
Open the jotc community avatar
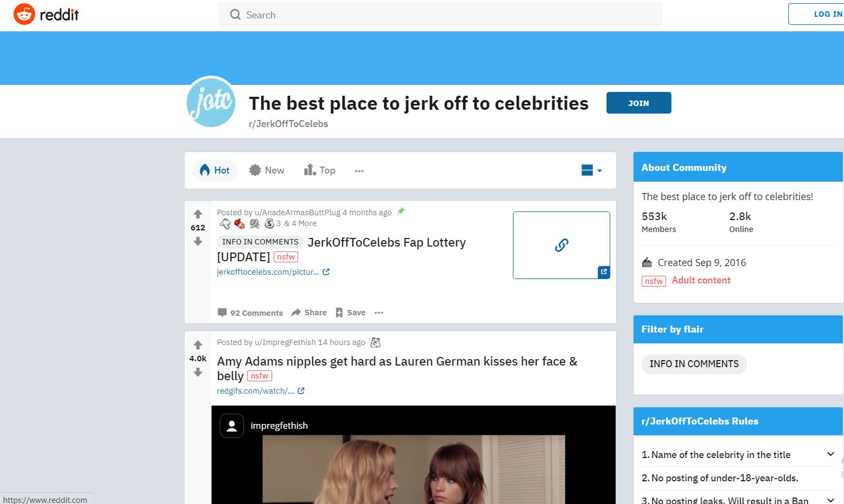[x=211, y=102]
